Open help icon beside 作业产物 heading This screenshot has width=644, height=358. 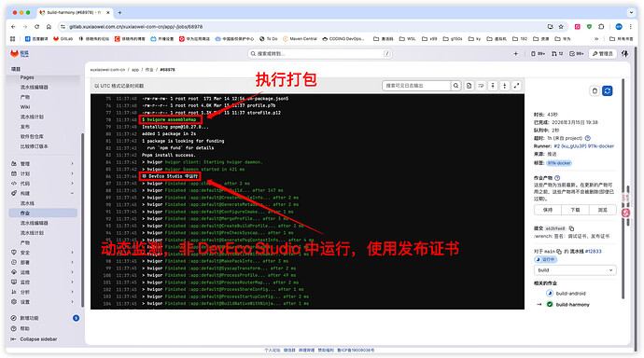pyautogui.click(x=557, y=178)
